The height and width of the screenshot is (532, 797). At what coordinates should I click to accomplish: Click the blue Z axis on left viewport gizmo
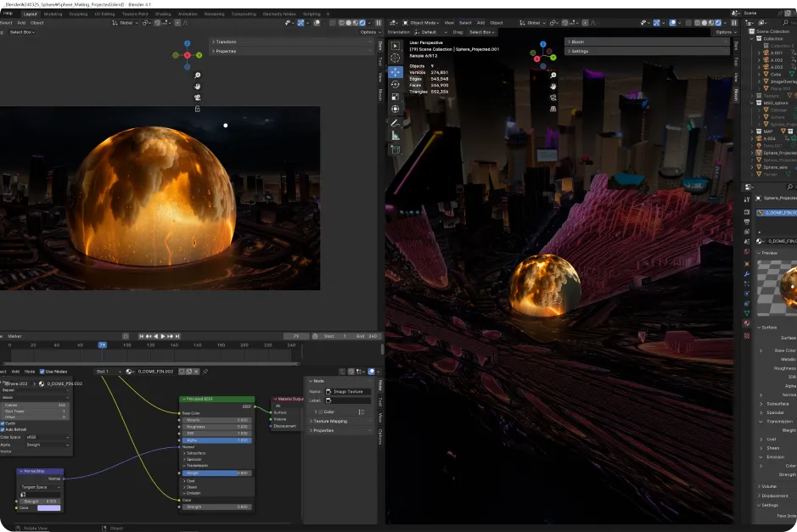tap(187, 44)
